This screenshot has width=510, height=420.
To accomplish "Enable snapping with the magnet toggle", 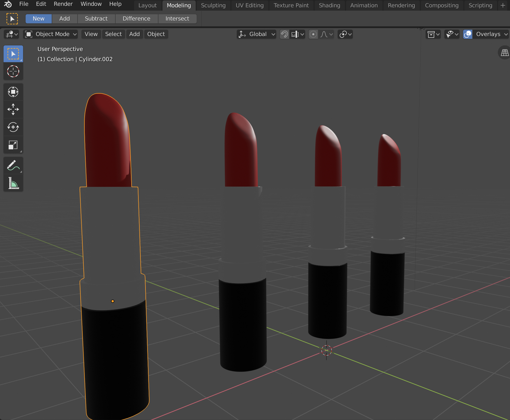I will (x=284, y=34).
